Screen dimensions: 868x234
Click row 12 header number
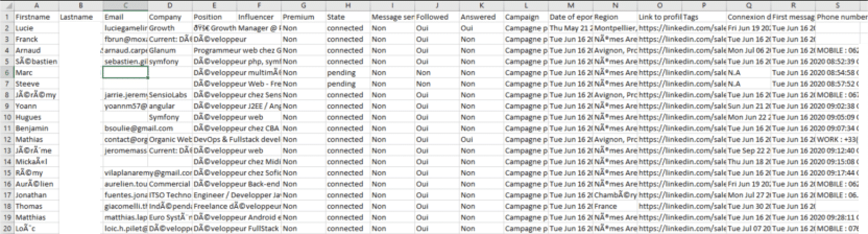7,139
